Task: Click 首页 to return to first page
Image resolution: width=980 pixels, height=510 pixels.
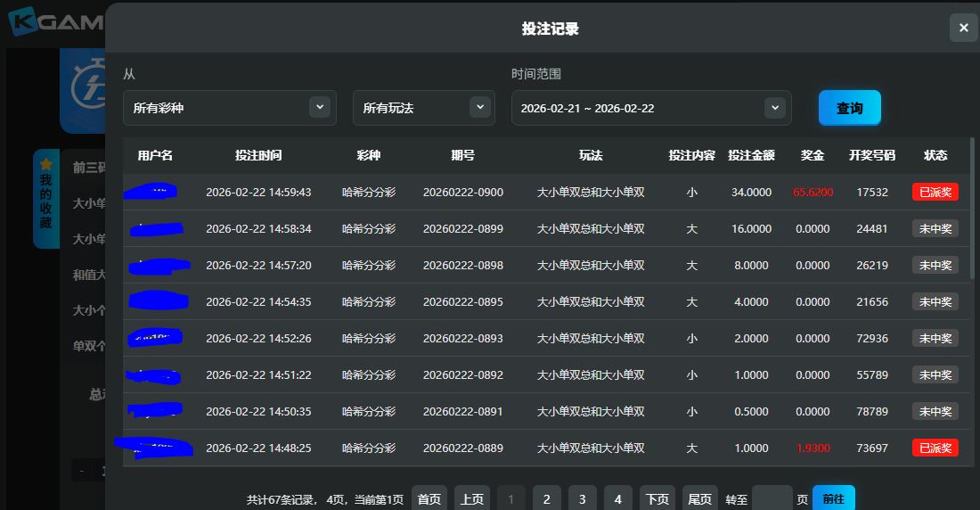Action: click(x=429, y=498)
